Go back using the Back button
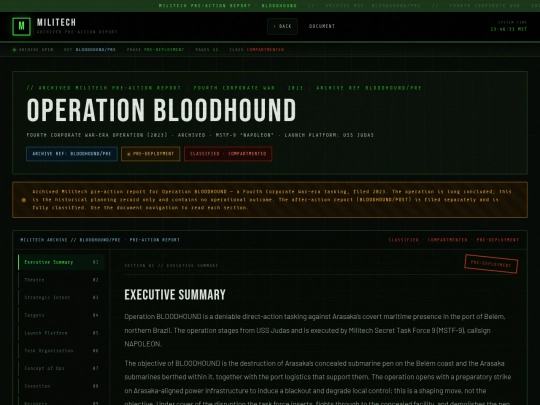Screen dimensions: 540x405 pyautogui.click(x=282, y=26)
